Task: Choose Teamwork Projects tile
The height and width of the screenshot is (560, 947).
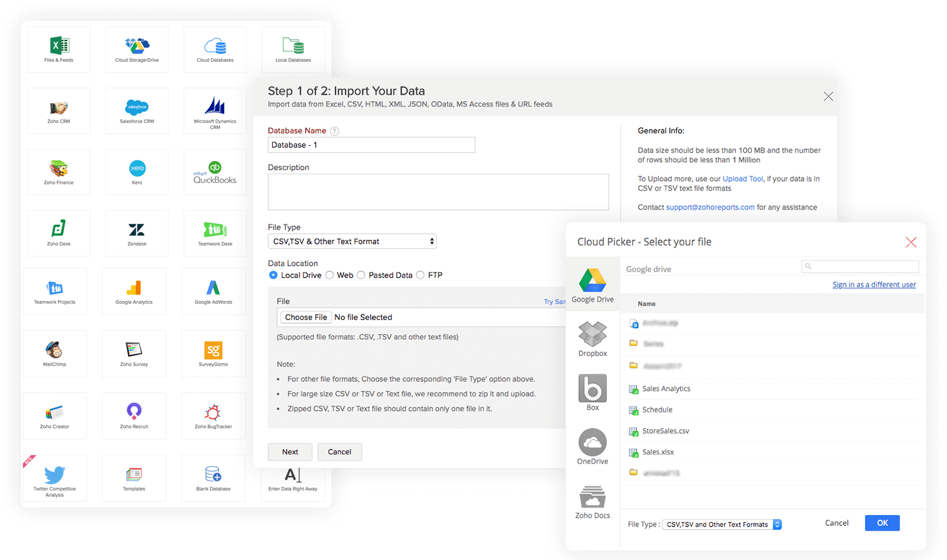Action: (x=55, y=291)
